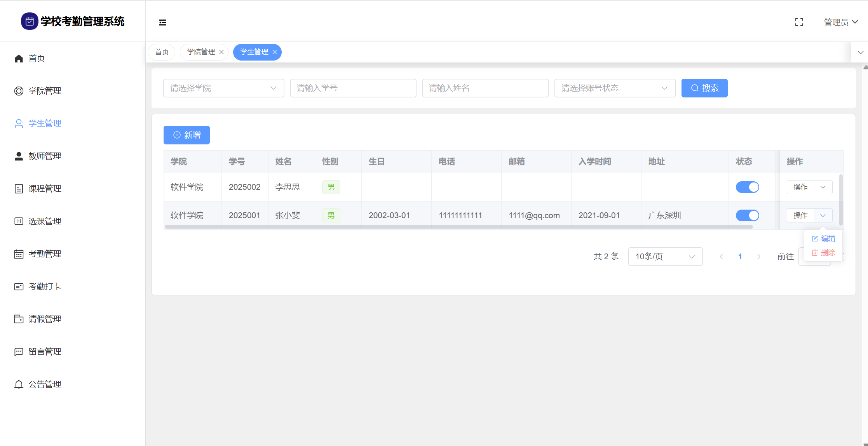Collapse sidebar with the hamburger icon
This screenshot has height=446, width=868.
[x=163, y=23]
